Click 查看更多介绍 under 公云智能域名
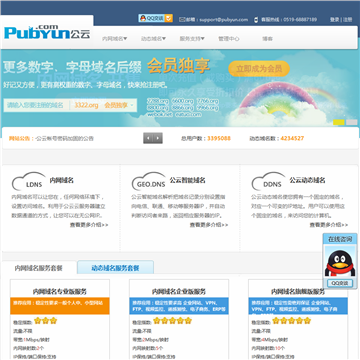This screenshot has height=360, width=360. 209,225
